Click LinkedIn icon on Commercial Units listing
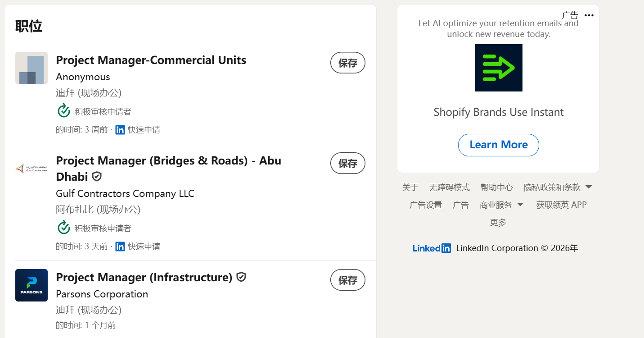The height and width of the screenshot is (338, 644). click(120, 130)
